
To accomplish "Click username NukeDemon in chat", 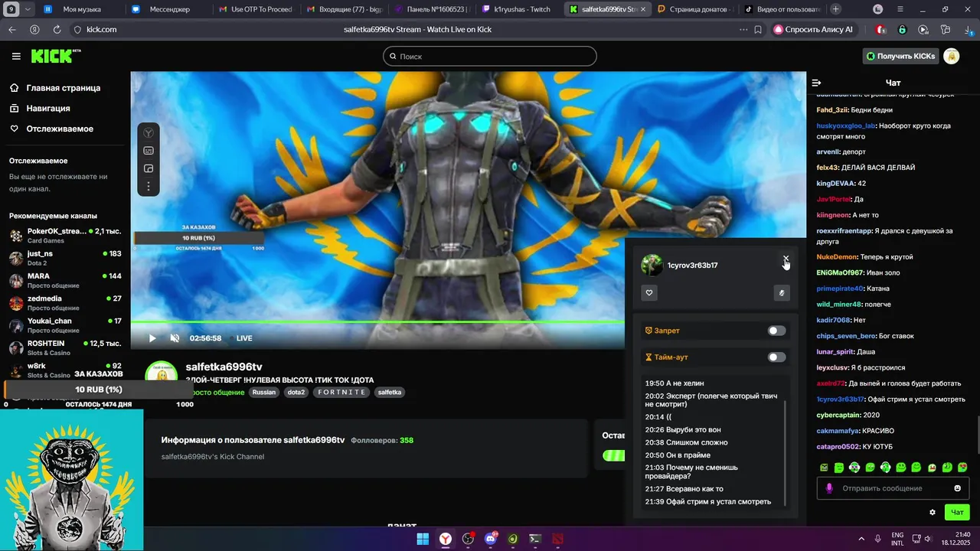I will 837,257.
